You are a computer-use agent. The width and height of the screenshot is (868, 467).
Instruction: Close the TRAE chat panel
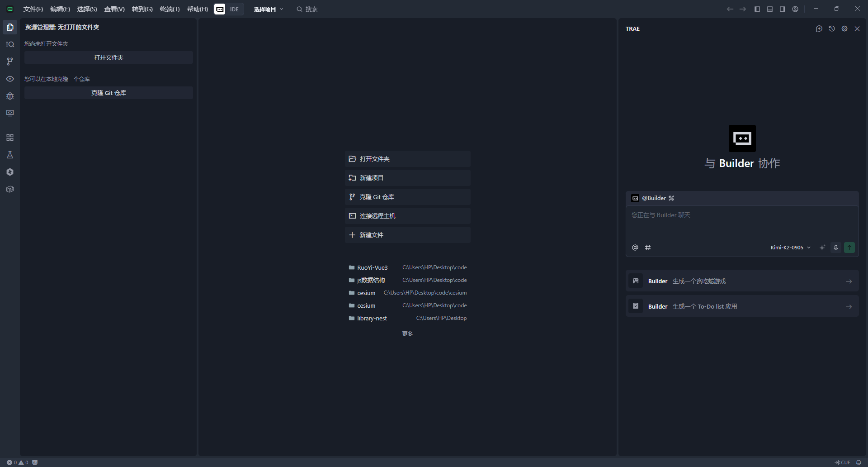[857, 29]
